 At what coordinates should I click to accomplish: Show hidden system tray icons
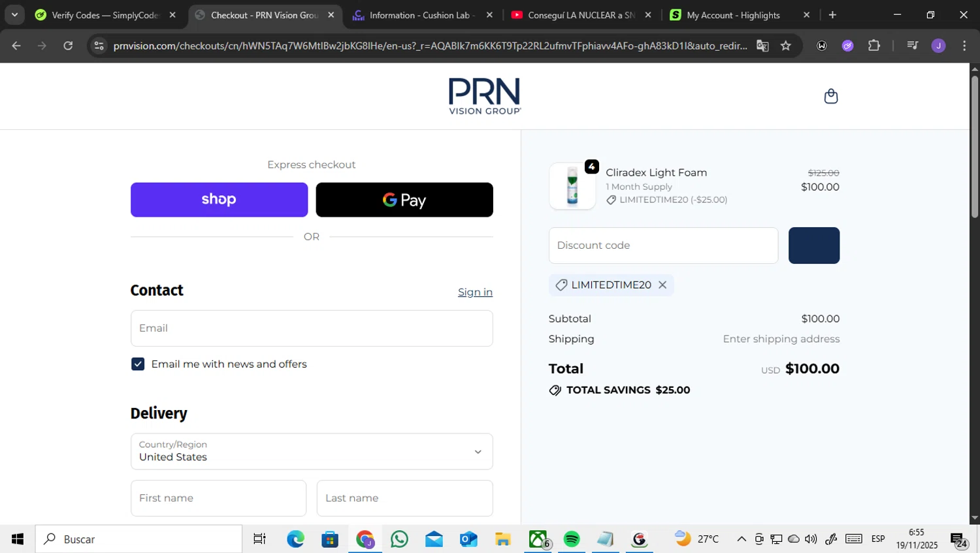[x=742, y=539]
